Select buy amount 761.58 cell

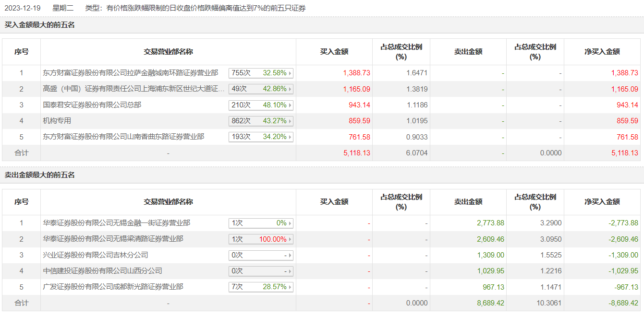click(360, 137)
